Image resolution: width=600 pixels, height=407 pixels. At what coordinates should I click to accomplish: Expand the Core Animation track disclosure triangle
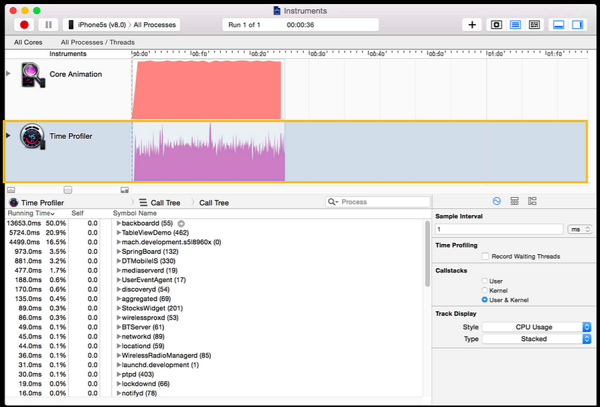click(9, 74)
